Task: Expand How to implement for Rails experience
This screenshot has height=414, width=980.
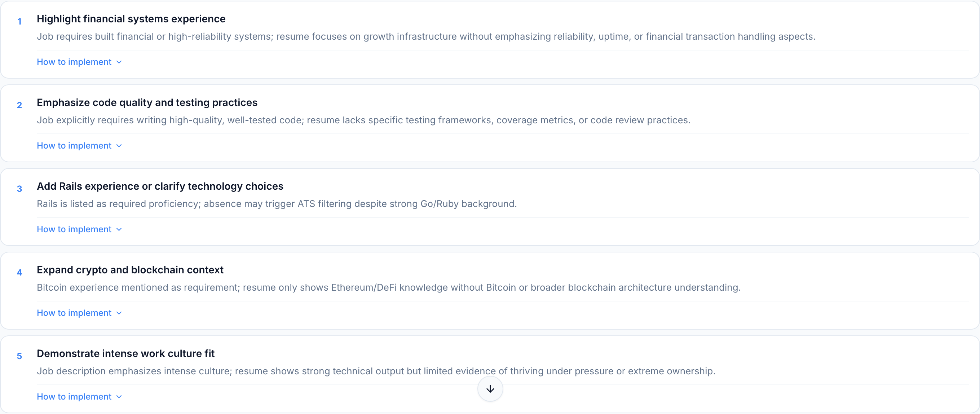Action: (x=74, y=229)
